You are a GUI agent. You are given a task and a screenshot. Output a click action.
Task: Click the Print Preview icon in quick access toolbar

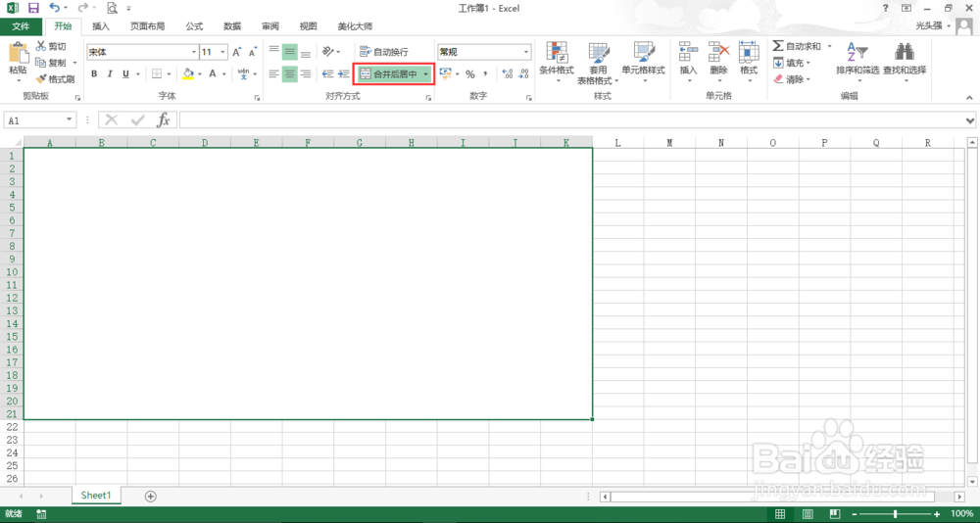[112, 8]
